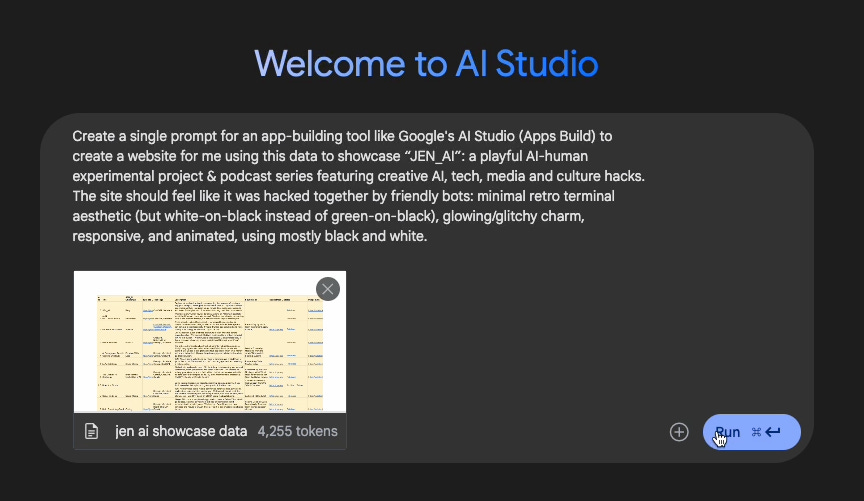
Task: Select the 'jen ai showcase data' file name
Action: [181, 432]
